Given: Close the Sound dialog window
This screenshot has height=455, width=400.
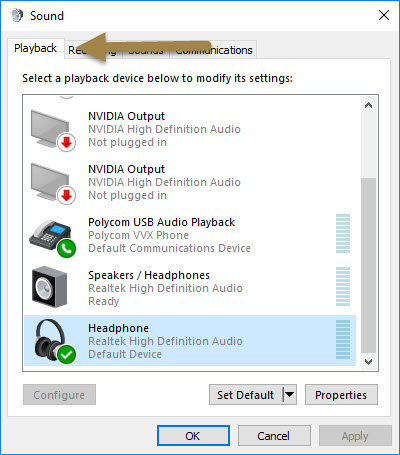Looking at the screenshot, I should [384, 15].
